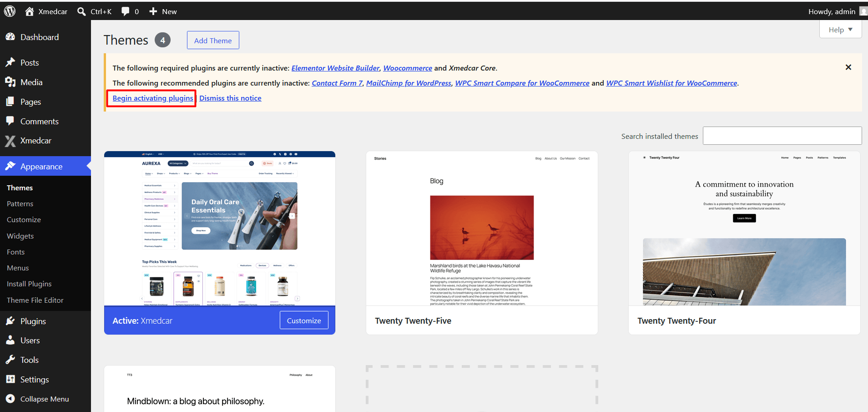Click the Active: Xmedcar label
This screenshot has height=412, width=868.
pyautogui.click(x=142, y=320)
